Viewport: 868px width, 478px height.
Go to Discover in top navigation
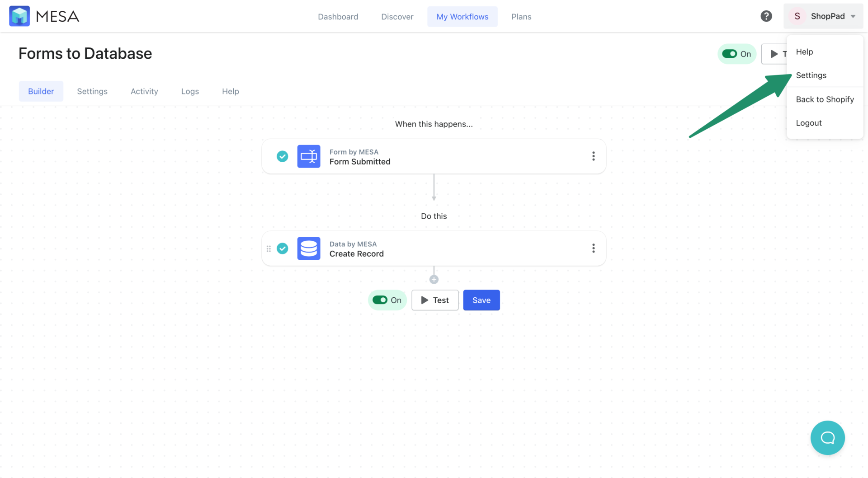(x=397, y=17)
